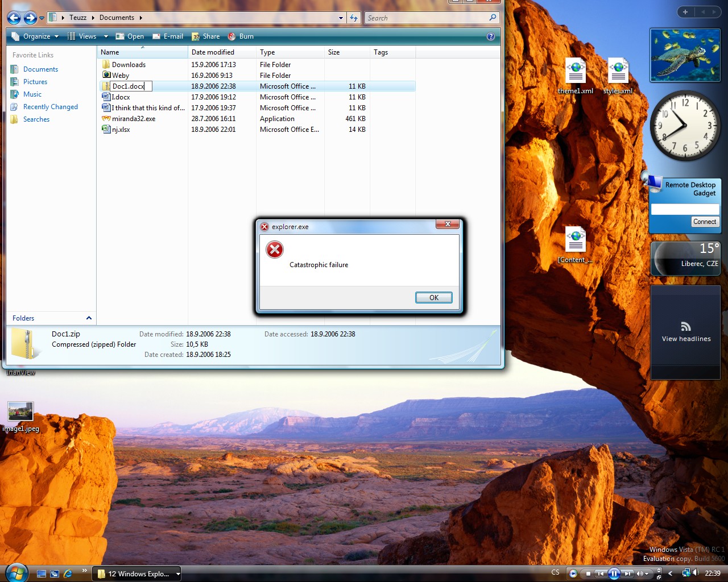This screenshot has width=728, height=582.
Task: Open 12 Windows Explorer taskbar group
Action: point(136,574)
